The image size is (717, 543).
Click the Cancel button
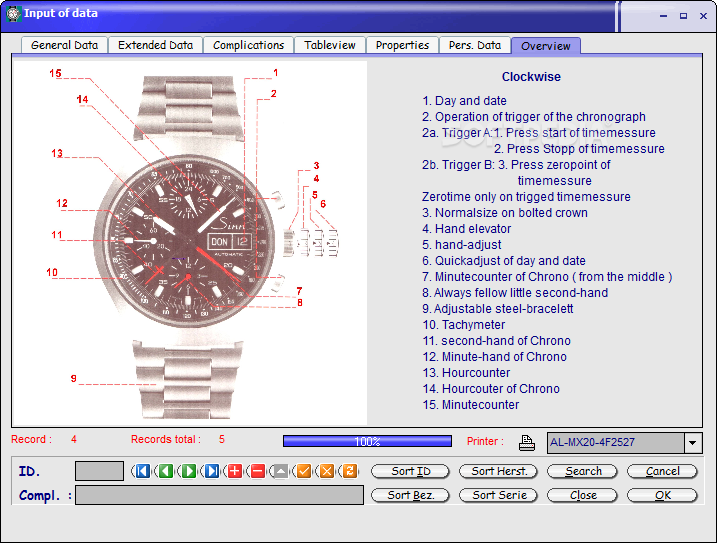tap(662, 471)
